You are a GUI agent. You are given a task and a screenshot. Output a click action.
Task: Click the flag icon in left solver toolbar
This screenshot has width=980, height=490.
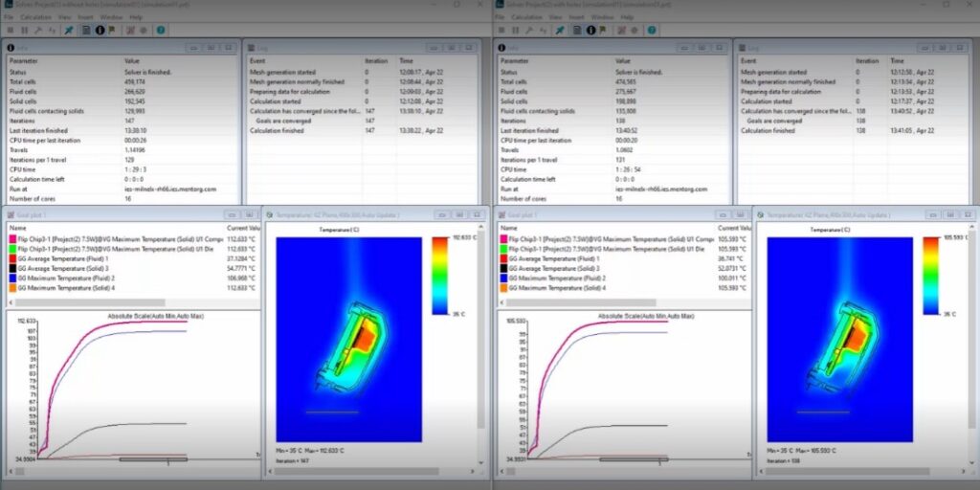tap(111, 30)
